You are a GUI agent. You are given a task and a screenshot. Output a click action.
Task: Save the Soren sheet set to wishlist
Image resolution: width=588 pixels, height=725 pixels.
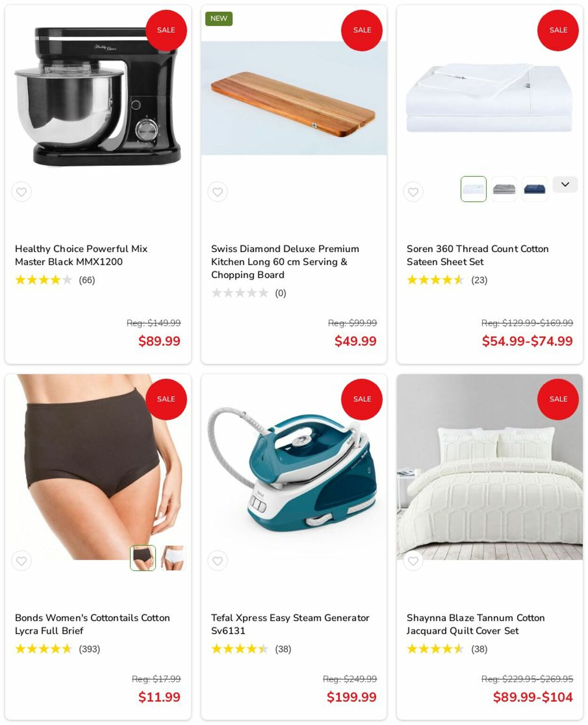coord(413,192)
